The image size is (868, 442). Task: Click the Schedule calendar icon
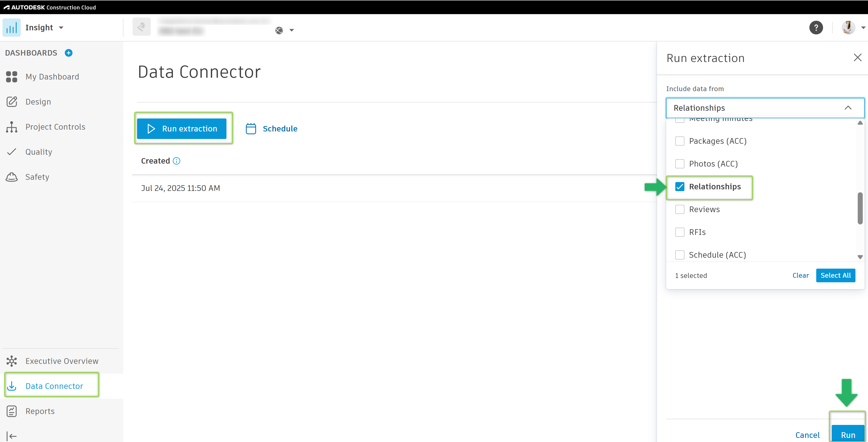[251, 128]
